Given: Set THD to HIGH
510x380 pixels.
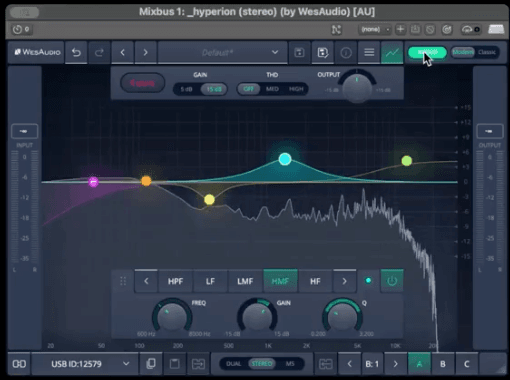Looking at the screenshot, I should coord(296,89).
